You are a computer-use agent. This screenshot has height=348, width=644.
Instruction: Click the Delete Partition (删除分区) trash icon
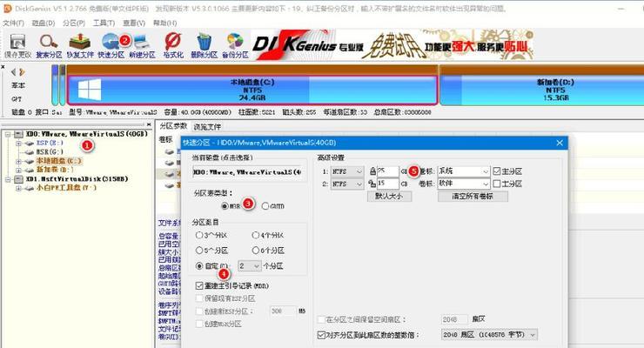(205, 45)
